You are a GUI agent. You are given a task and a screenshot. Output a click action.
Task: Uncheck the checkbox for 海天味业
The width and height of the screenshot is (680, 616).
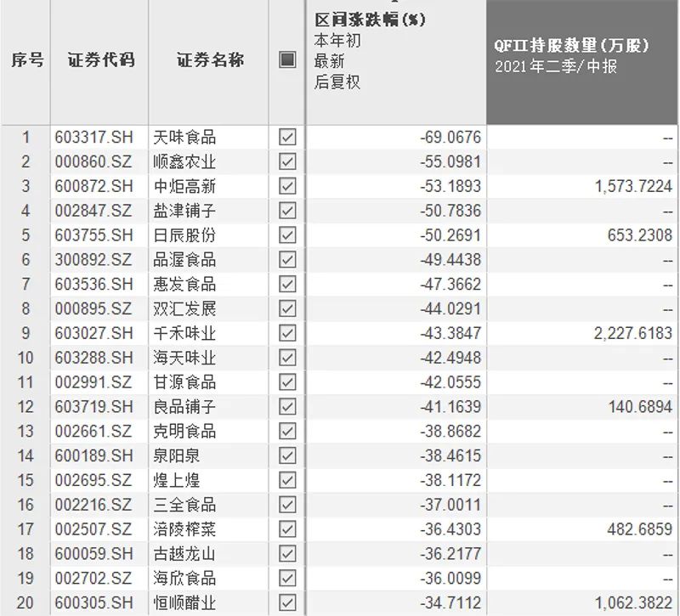coord(287,358)
